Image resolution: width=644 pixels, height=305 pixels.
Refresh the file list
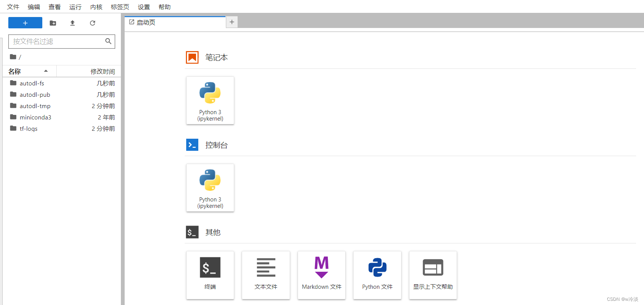click(x=93, y=23)
